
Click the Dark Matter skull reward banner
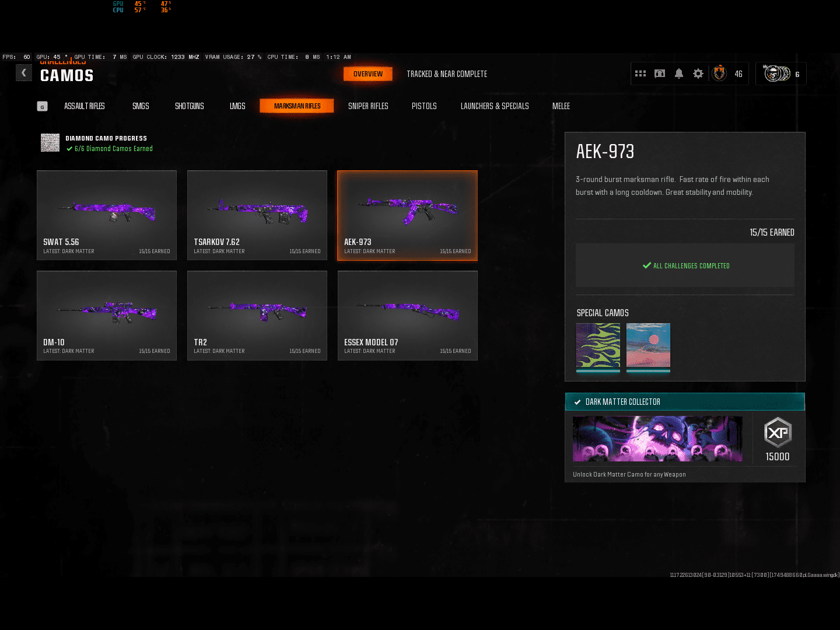tap(657, 439)
